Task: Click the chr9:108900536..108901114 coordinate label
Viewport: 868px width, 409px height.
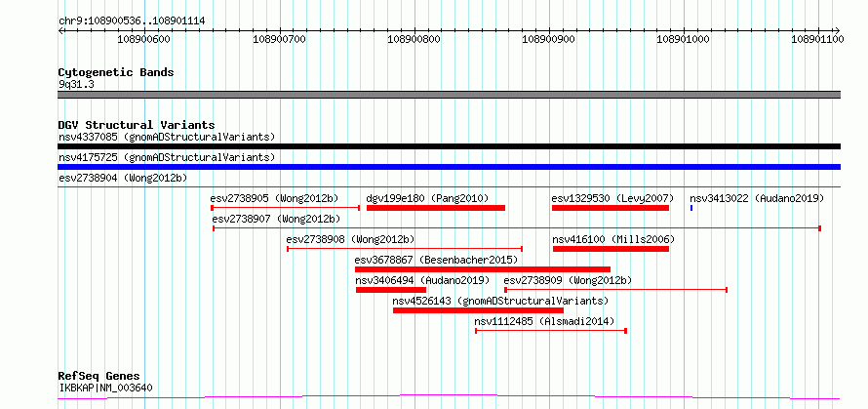Action: point(132,21)
